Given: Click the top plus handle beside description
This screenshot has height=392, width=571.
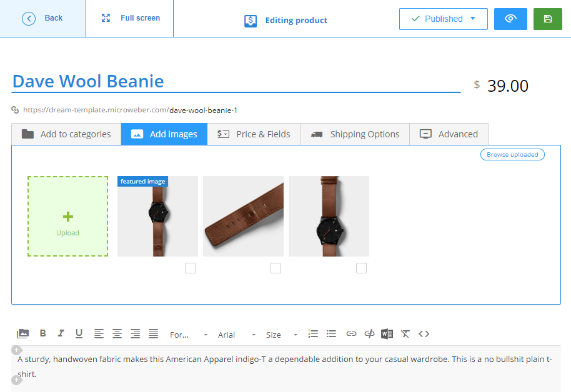Looking at the screenshot, I should tap(16, 350).
